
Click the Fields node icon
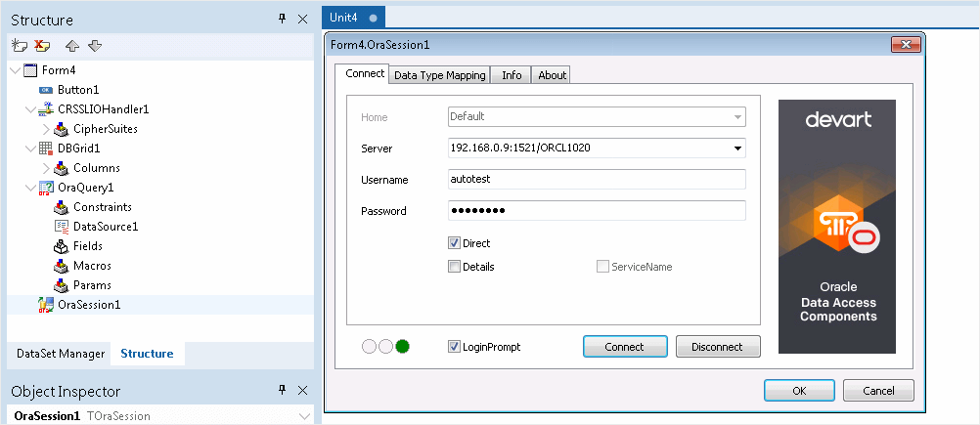click(62, 246)
